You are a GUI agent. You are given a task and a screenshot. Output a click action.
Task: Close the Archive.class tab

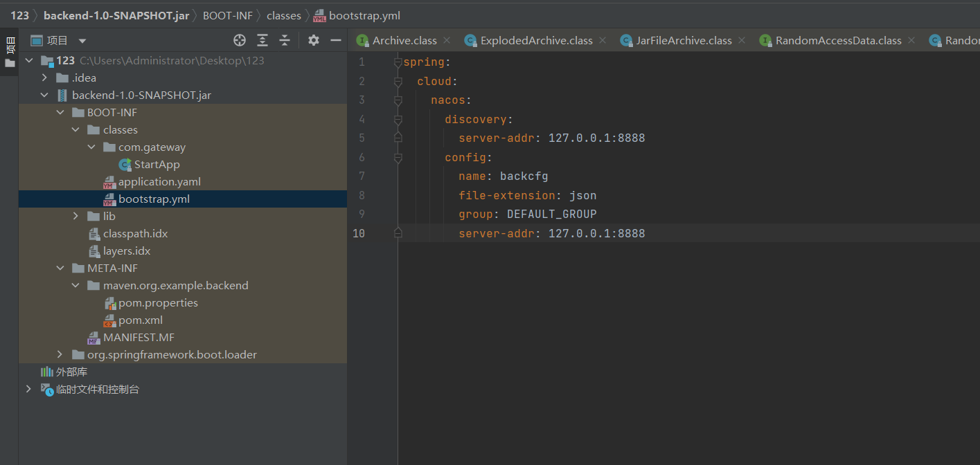[x=447, y=41]
